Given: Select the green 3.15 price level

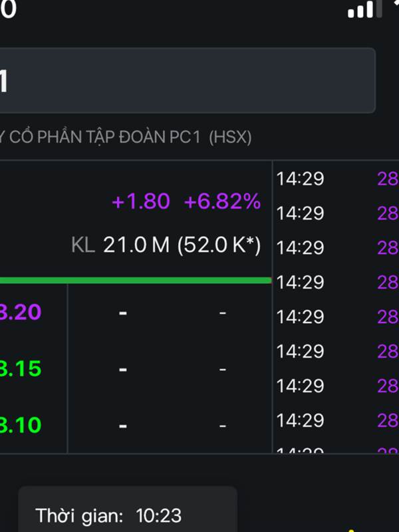Looking at the screenshot, I should (20, 368).
